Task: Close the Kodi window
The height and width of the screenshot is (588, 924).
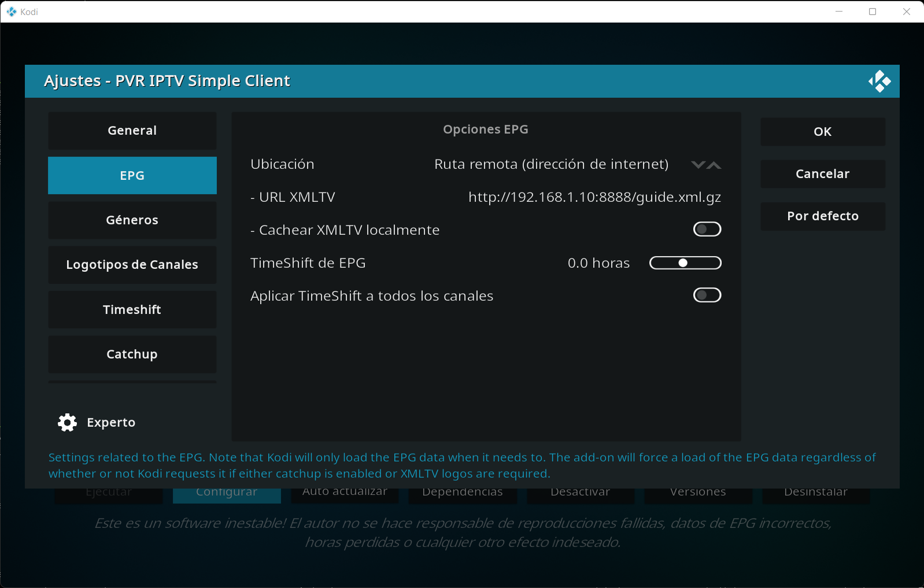Action: [907, 12]
